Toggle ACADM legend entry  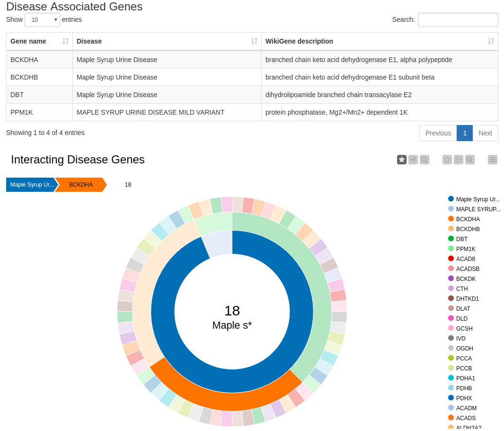tap(462, 408)
